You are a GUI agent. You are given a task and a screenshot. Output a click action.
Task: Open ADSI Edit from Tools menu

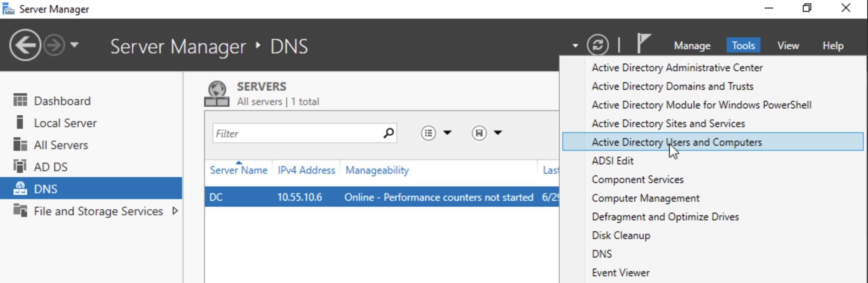[612, 161]
